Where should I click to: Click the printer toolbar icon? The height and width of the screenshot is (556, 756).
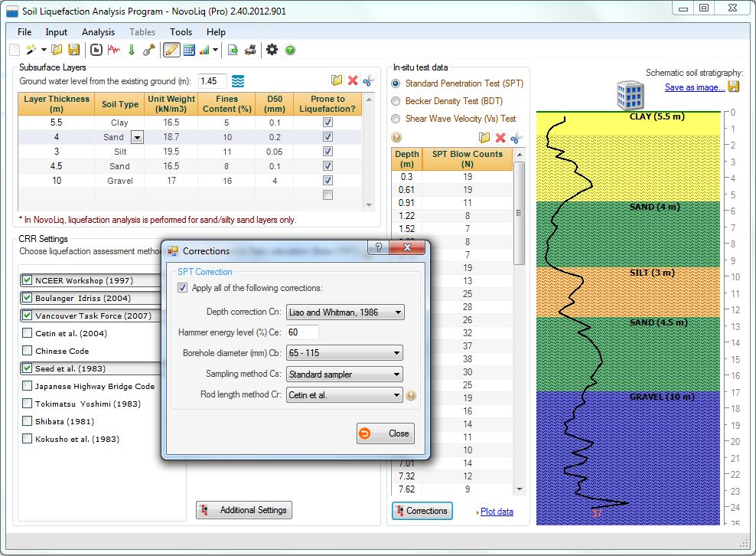(x=250, y=50)
